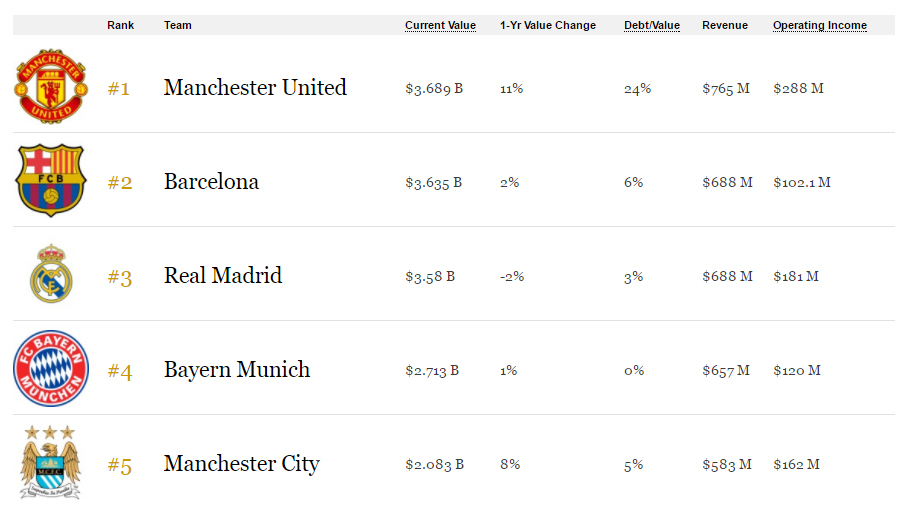Click the Debt/Value column header
Viewport: 915px width, 506px height.
(x=651, y=25)
